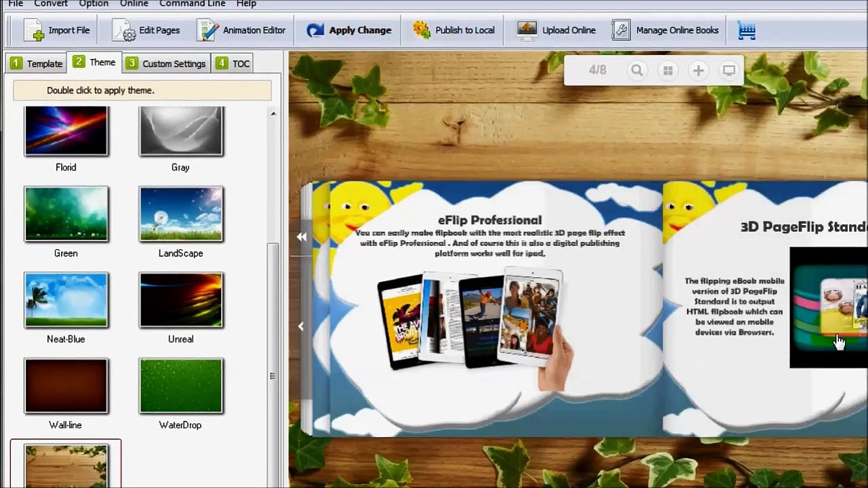Select the LandScape theme thumbnail
This screenshot has width=868, height=488.
(181, 214)
